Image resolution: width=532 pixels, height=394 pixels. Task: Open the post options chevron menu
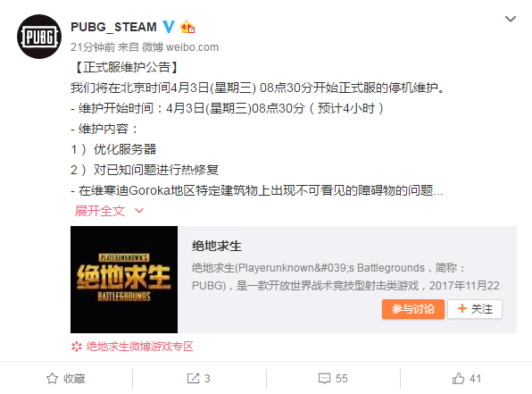click(x=511, y=19)
